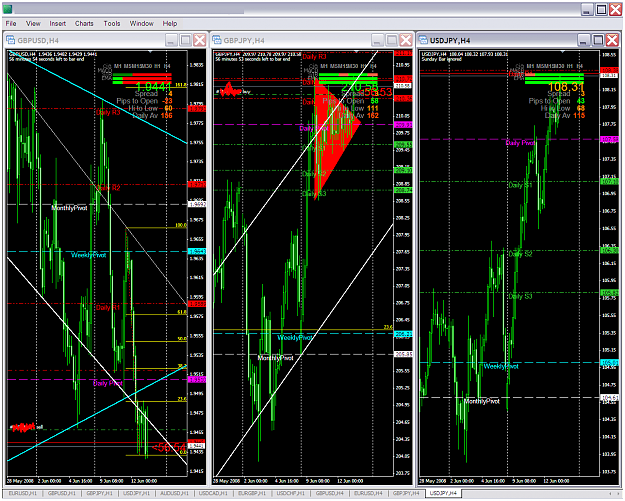Select the Daily R1 label on GBPUSD chart
This screenshot has height=501, width=625.
coord(108,308)
